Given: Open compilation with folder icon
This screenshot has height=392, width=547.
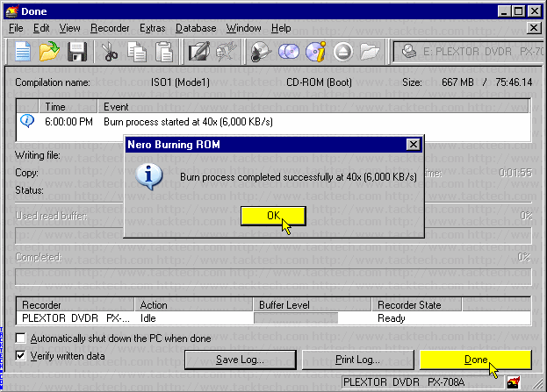Looking at the screenshot, I should coord(49,52).
